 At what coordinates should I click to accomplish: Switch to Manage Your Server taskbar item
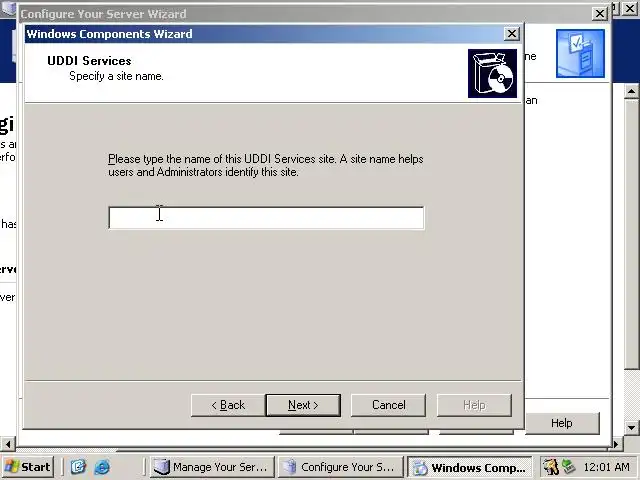[x=212, y=467]
